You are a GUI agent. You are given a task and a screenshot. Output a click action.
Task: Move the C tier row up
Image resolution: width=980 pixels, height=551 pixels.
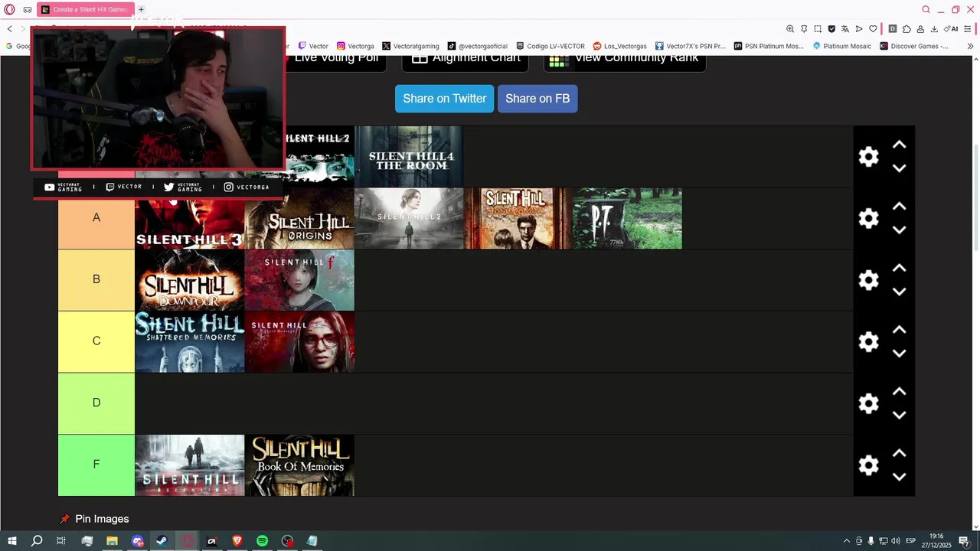pyautogui.click(x=900, y=330)
